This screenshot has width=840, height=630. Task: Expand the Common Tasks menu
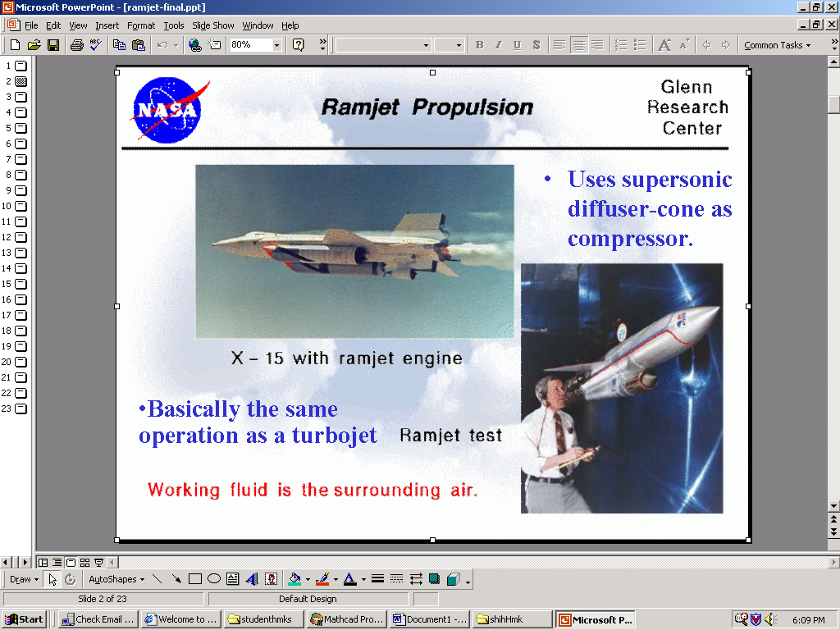tap(777, 46)
